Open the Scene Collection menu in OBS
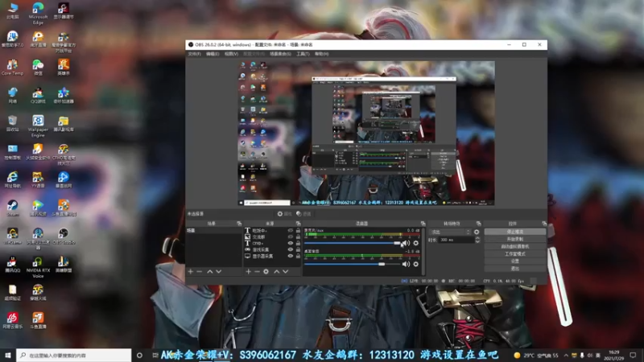 [280, 54]
